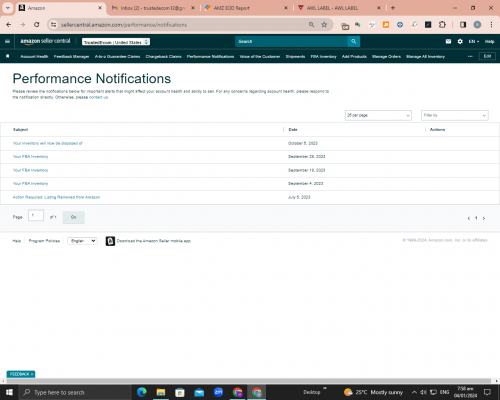Click the address bar zoom magnifier icon

311,25
